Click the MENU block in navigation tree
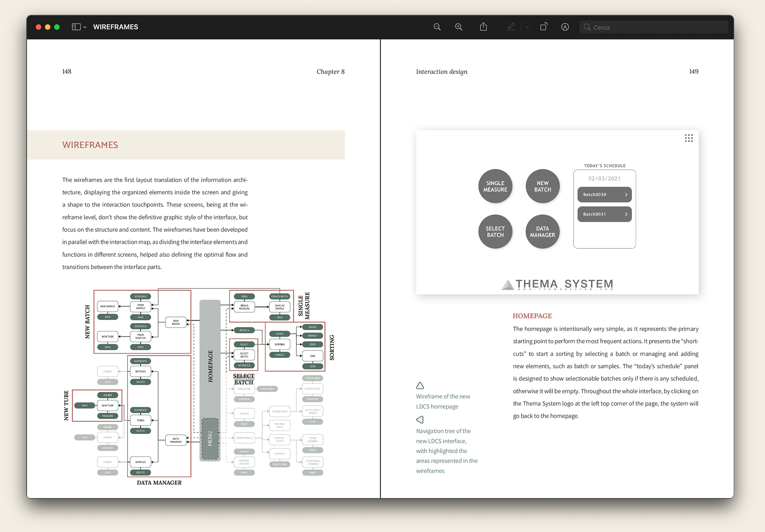 coord(210,438)
